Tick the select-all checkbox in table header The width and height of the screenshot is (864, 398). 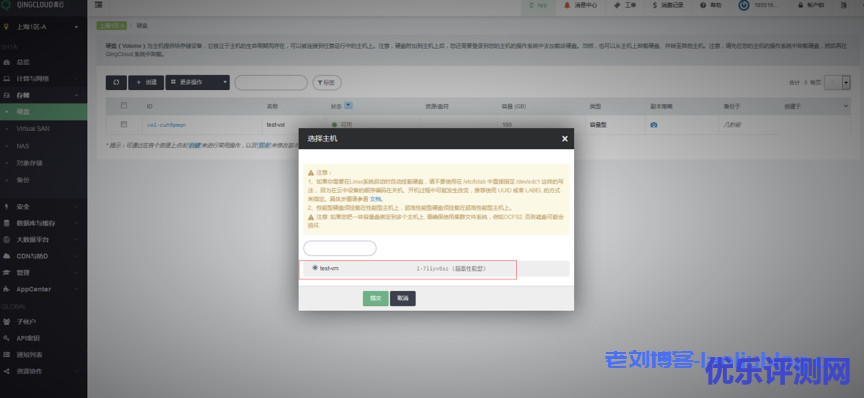coord(123,105)
